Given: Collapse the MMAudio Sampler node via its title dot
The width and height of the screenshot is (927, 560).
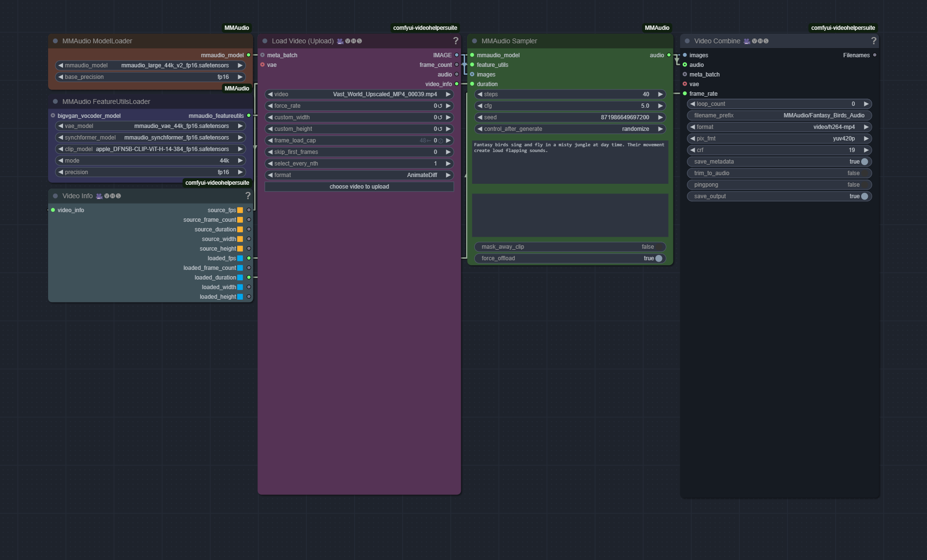Looking at the screenshot, I should tap(474, 41).
